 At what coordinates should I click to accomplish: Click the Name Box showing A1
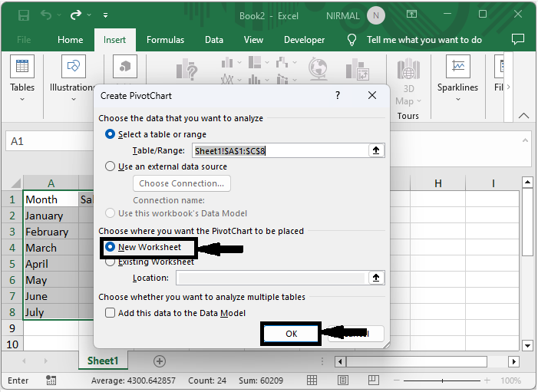point(49,141)
